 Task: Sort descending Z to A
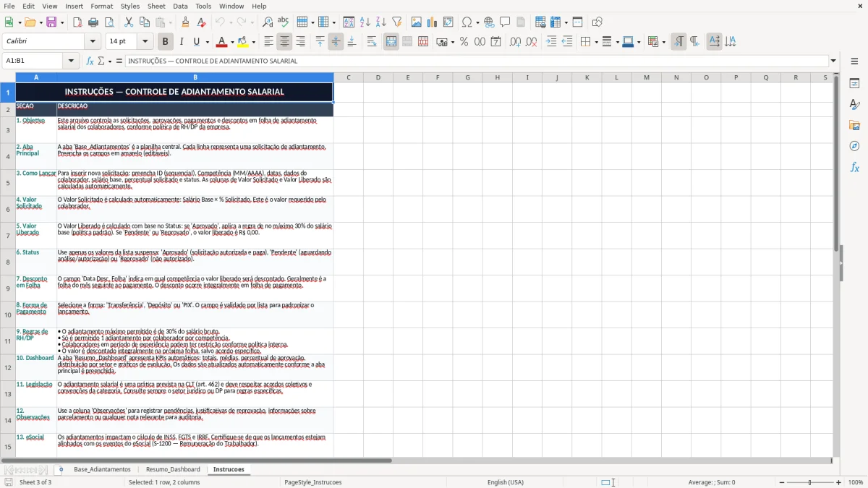pos(380,22)
